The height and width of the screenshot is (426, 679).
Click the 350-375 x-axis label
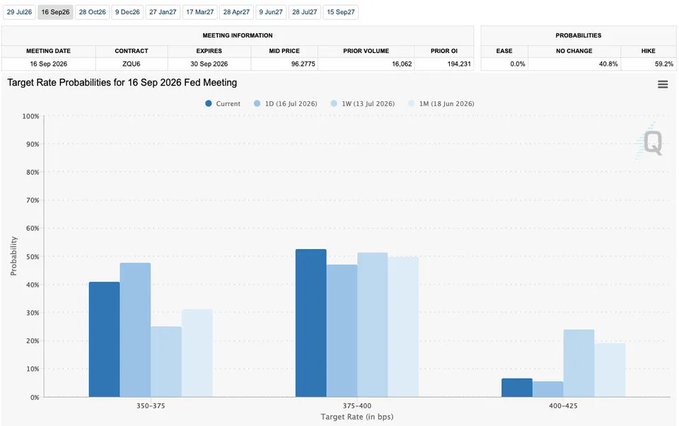point(151,406)
